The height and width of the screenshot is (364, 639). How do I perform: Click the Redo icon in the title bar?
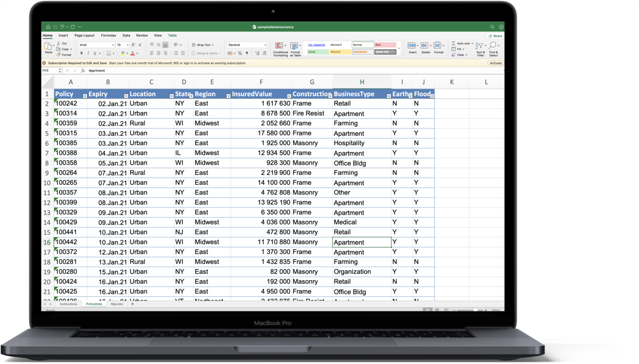coord(73,27)
